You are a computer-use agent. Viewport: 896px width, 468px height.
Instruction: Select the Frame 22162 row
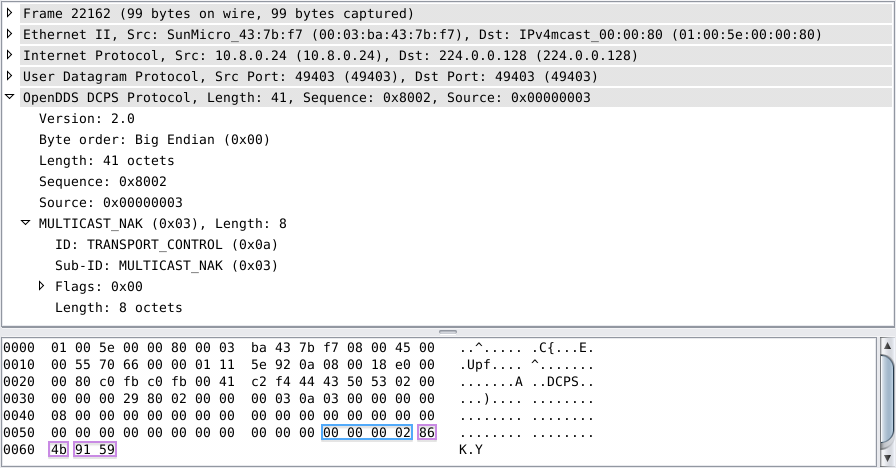(x=455, y=14)
